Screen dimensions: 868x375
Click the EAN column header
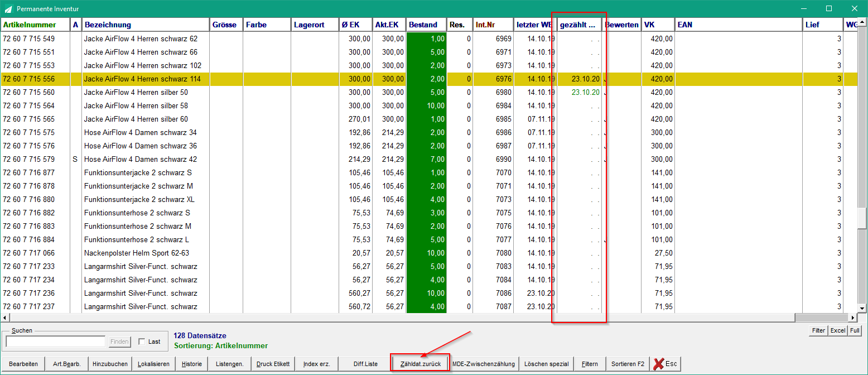point(739,25)
